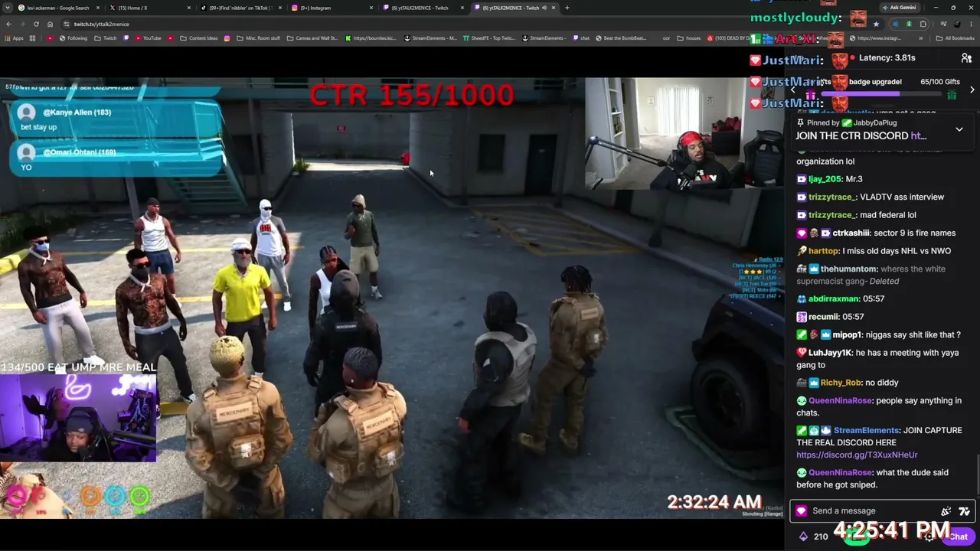The width and height of the screenshot is (980, 551).
Task: Open the browser profile avatar
Action: 956,24
